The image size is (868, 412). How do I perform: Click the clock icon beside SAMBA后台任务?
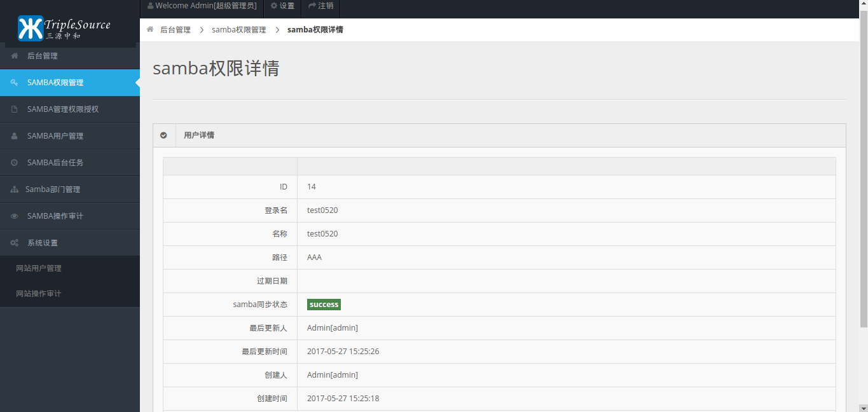[x=14, y=163]
